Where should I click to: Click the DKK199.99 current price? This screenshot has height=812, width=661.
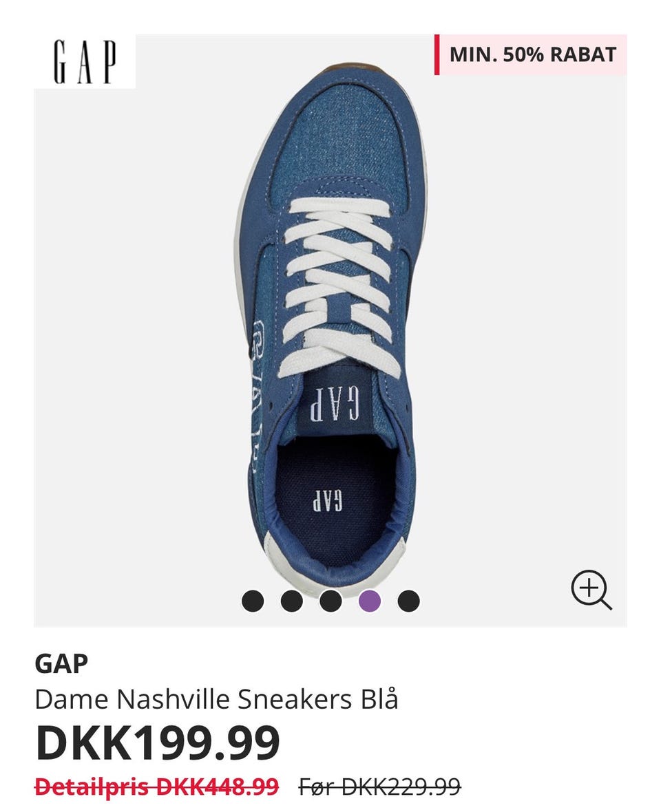click(x=158, y=743)
